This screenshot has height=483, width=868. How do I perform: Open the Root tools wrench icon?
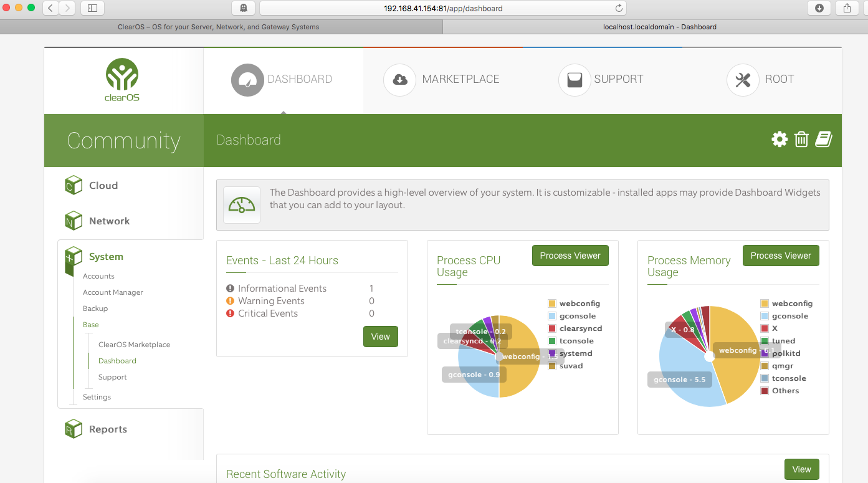coord(743,80)
